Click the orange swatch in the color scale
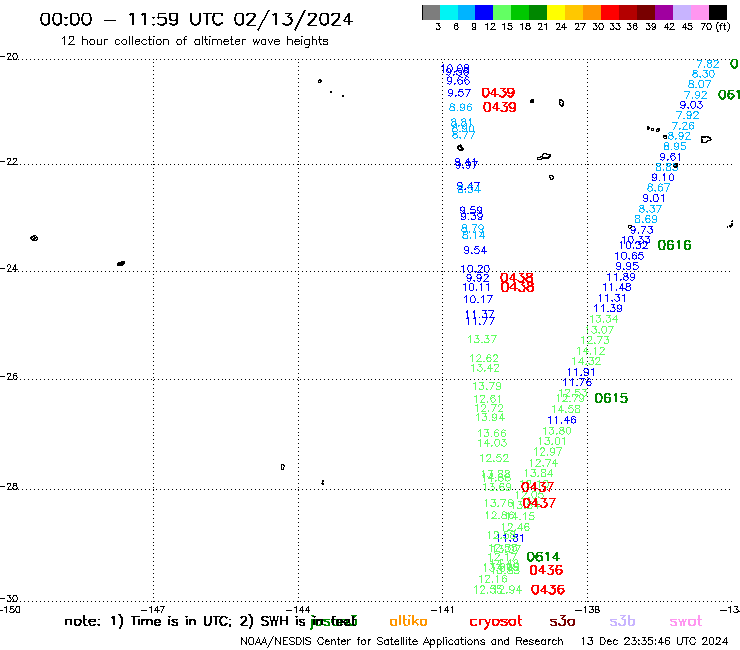740x650 pixels. point(592,12)
